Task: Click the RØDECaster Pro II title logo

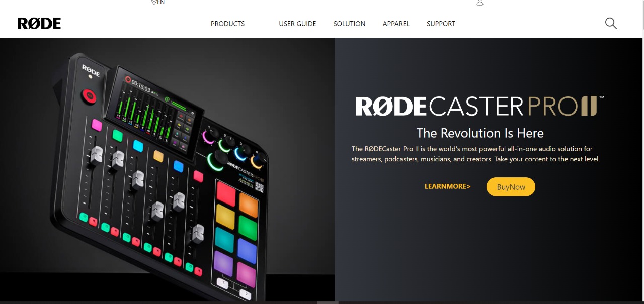Action: [480, 106]
